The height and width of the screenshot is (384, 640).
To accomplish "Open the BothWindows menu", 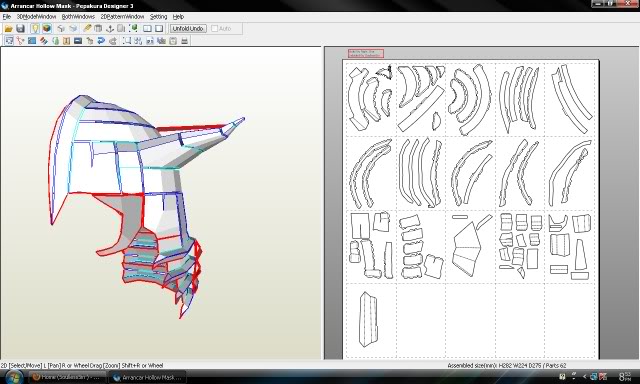I will pyautogui.click(x=78, y=17).
